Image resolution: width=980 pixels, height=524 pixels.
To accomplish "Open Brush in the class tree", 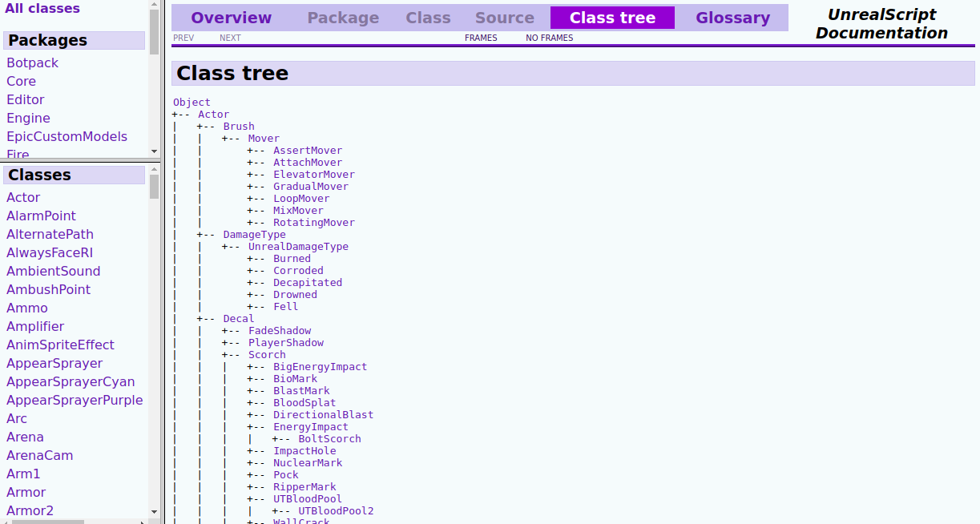I will tap(239, 126).
